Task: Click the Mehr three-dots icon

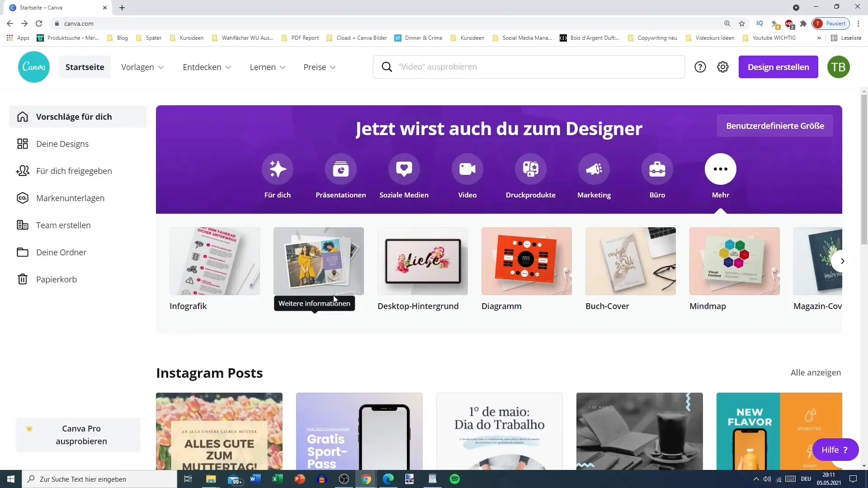Action: point(721,169)
